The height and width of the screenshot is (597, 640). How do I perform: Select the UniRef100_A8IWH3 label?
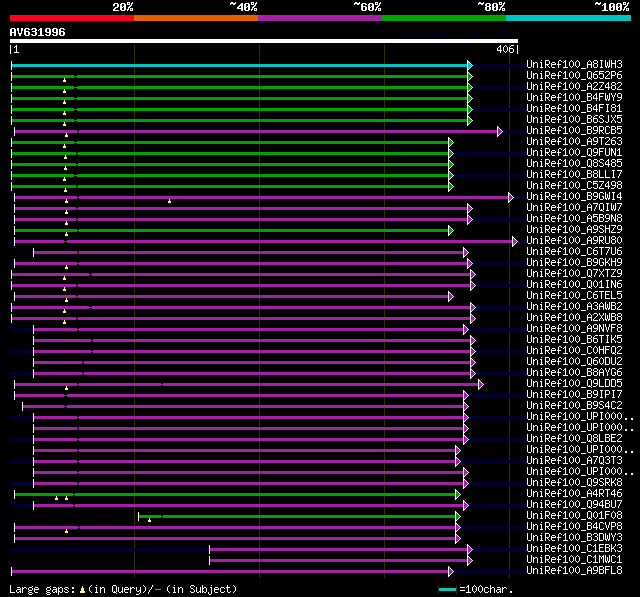[574, 64]
